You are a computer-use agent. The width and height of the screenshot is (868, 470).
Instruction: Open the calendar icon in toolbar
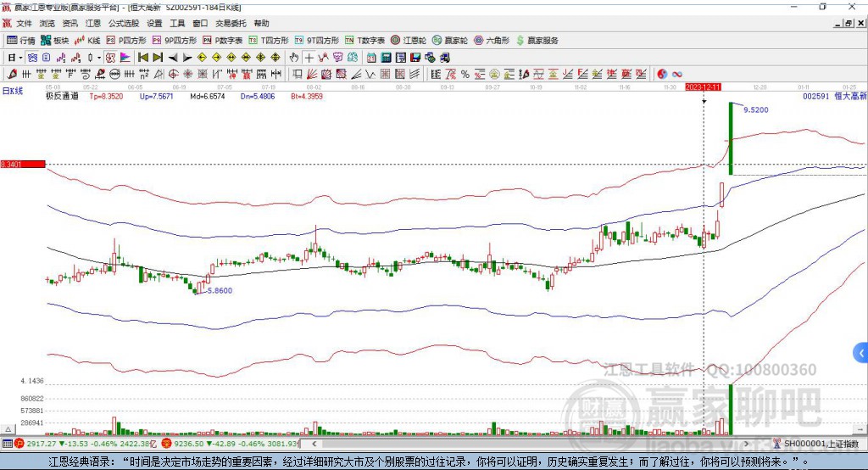371,58
